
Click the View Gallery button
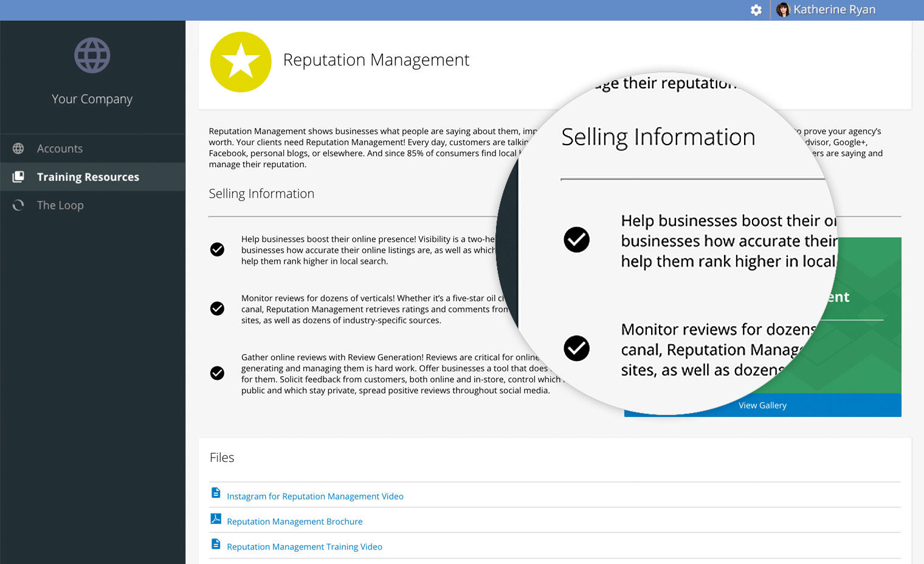click(762, 405)
